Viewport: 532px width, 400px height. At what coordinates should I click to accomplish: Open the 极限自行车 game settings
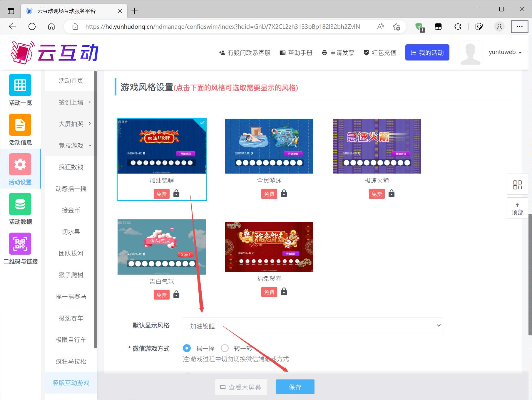tap(71, 340)
